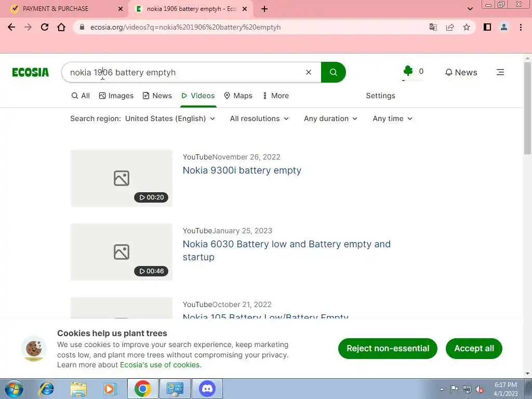Open Nokia 9300i battery empty video
This screenshot has width=532, height=399.
(242, 170)
